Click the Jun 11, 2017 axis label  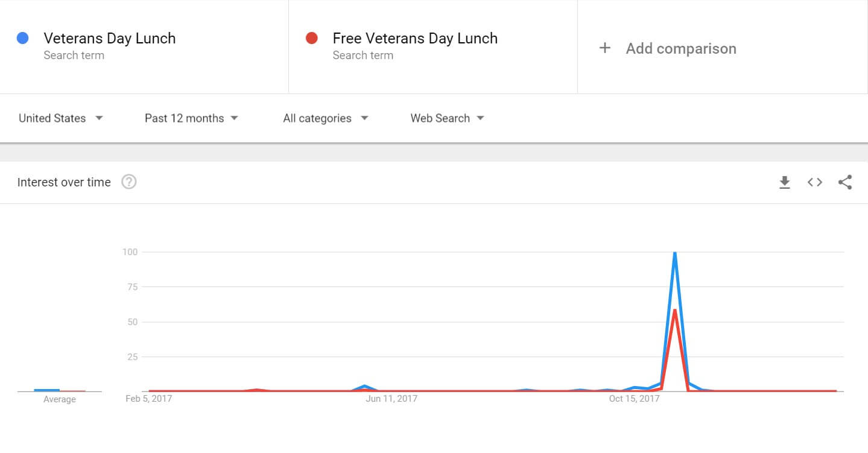(x=392, y=399)
